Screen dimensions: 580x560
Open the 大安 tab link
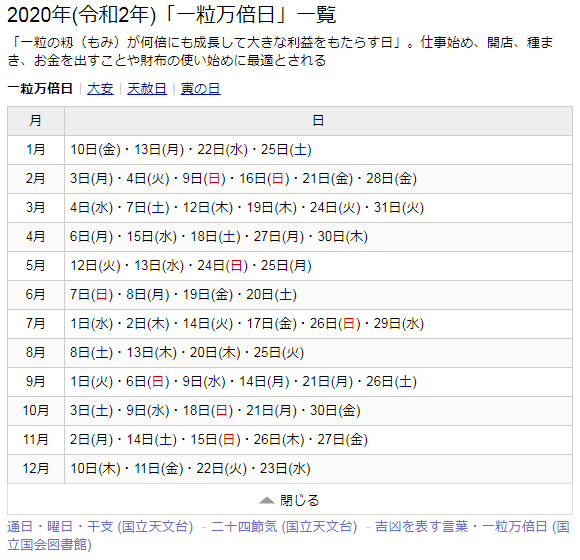[x=100, y=89]
